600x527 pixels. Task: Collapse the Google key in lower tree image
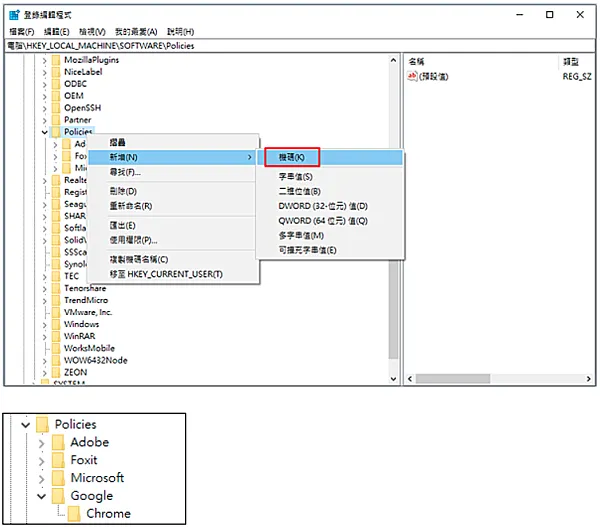(41, 496)
